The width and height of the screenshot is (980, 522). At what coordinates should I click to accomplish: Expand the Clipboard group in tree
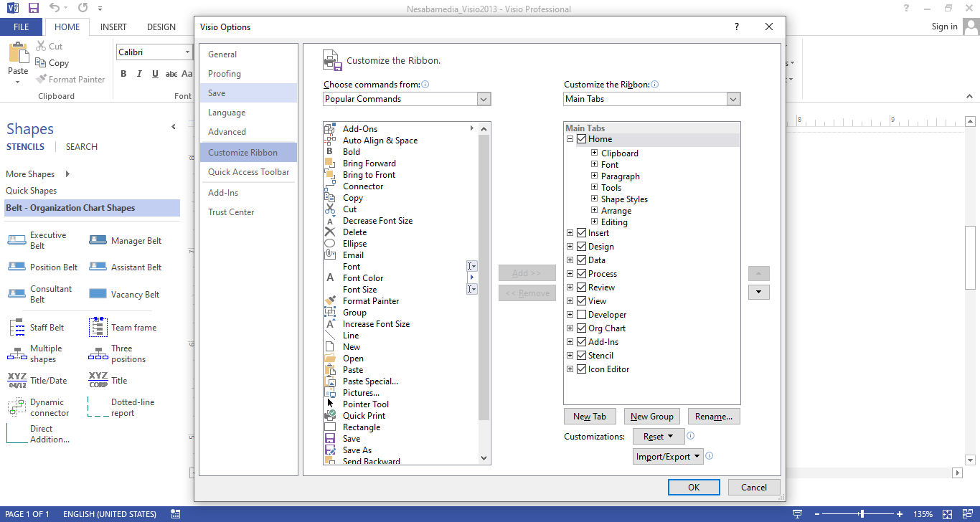(595, 153)
